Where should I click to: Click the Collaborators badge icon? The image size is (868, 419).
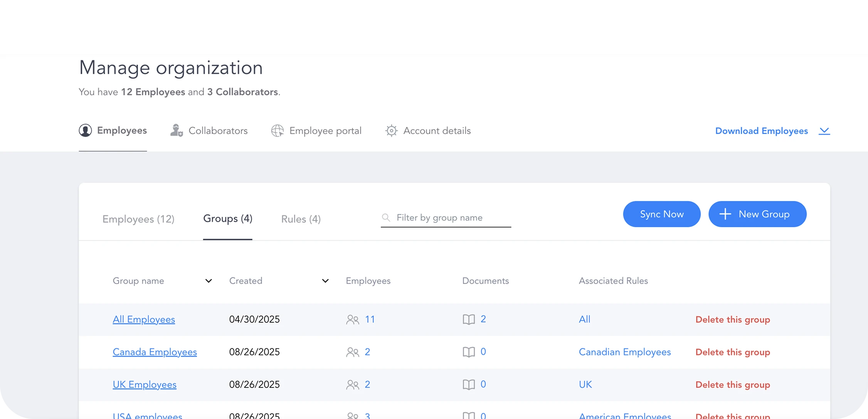click(177, 131)
